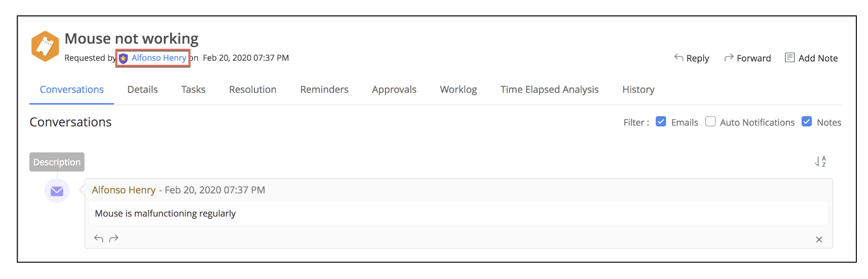The width and height of the screenshot is (868, 279).
Task: Click the Description label tag
Action: coord(57,162)
